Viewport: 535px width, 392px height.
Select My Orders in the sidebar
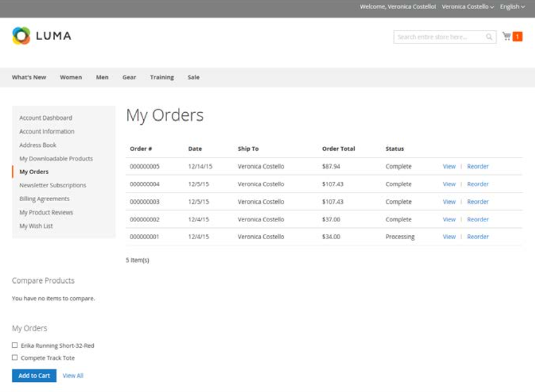(x=34, y=172)
